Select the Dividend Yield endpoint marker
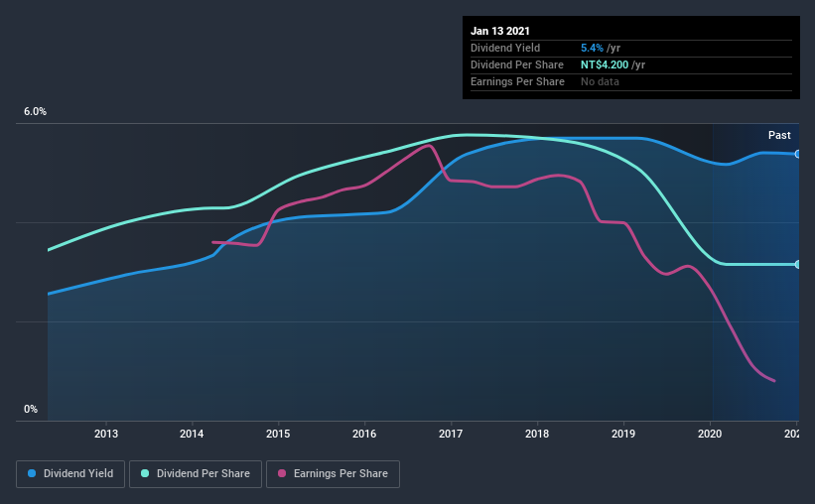 point(798,155)
